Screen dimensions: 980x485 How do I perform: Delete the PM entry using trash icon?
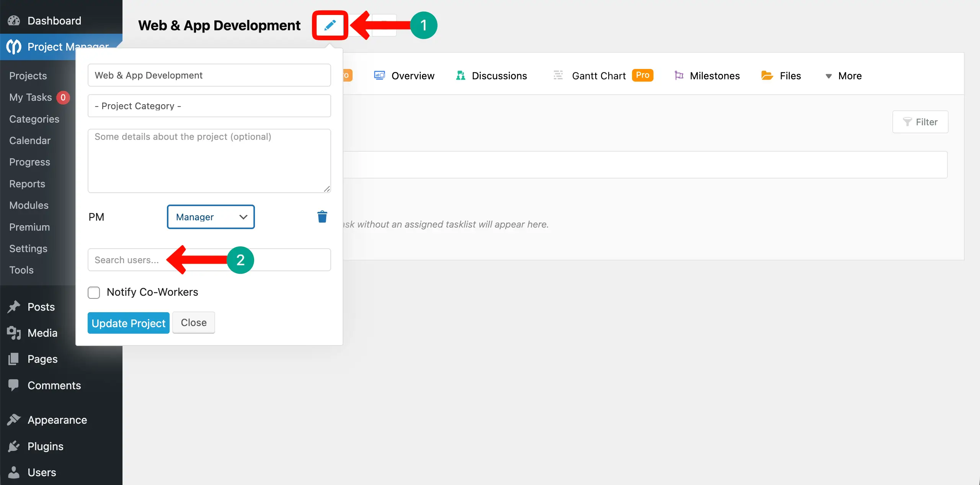point(322,216)
